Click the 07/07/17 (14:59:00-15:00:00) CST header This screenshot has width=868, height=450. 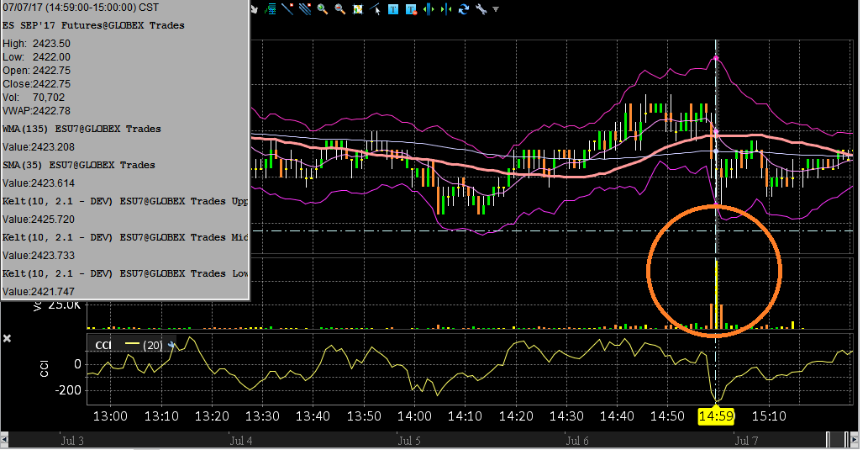(81, 8)
